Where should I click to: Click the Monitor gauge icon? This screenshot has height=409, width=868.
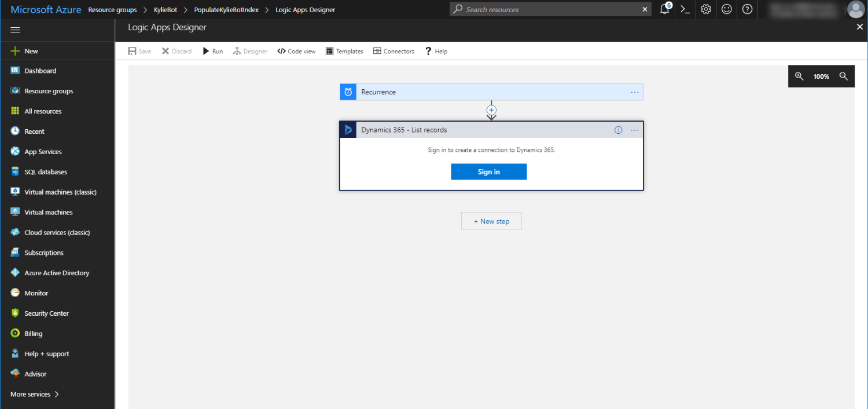[x=15, y=293]
